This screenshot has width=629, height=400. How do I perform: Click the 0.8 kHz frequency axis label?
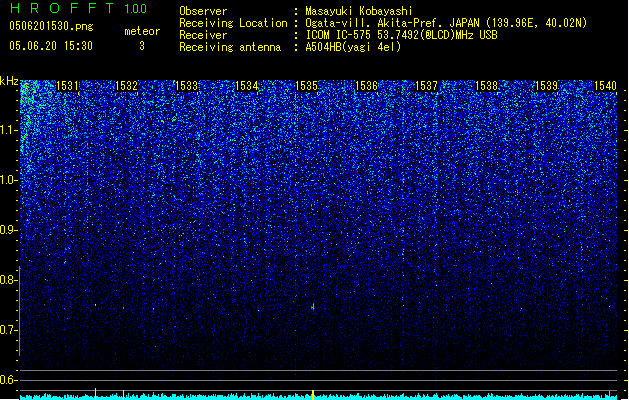click(7, 280)
